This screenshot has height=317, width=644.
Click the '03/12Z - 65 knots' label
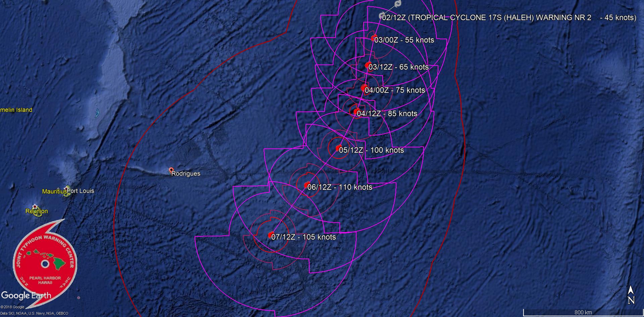(398, 67)
